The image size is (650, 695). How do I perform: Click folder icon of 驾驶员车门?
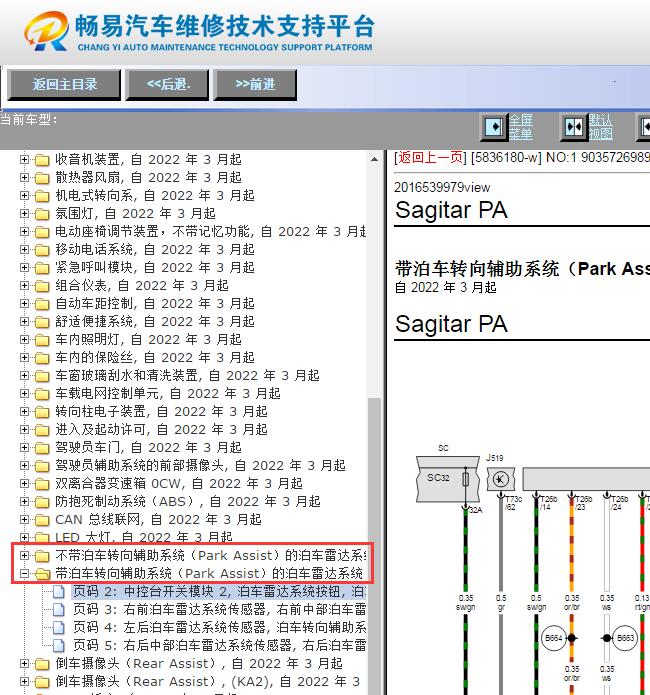pyautogui.click(x=42, y=448)
